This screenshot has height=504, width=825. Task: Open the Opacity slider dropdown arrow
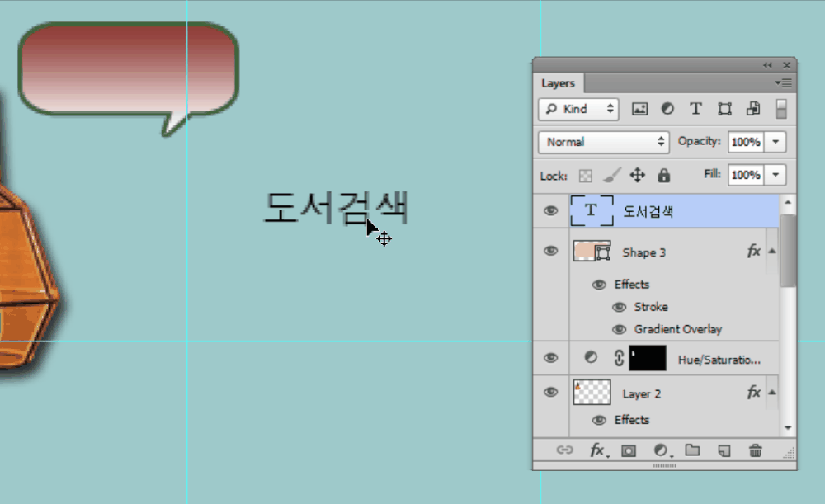(775, 142)
